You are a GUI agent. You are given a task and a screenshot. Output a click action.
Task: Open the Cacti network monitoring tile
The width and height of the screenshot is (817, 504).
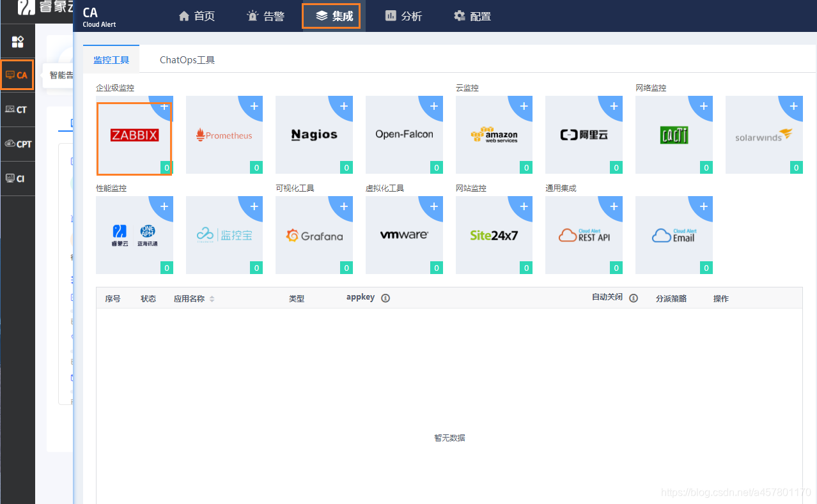point(674,135)
